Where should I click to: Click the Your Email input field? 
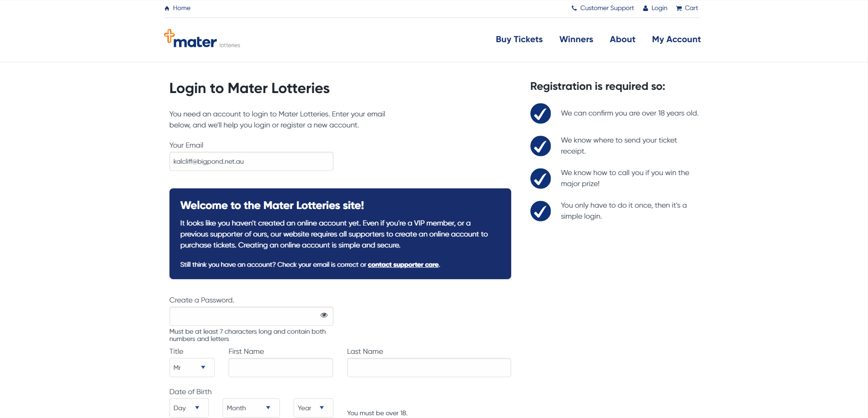click(251, 161)
